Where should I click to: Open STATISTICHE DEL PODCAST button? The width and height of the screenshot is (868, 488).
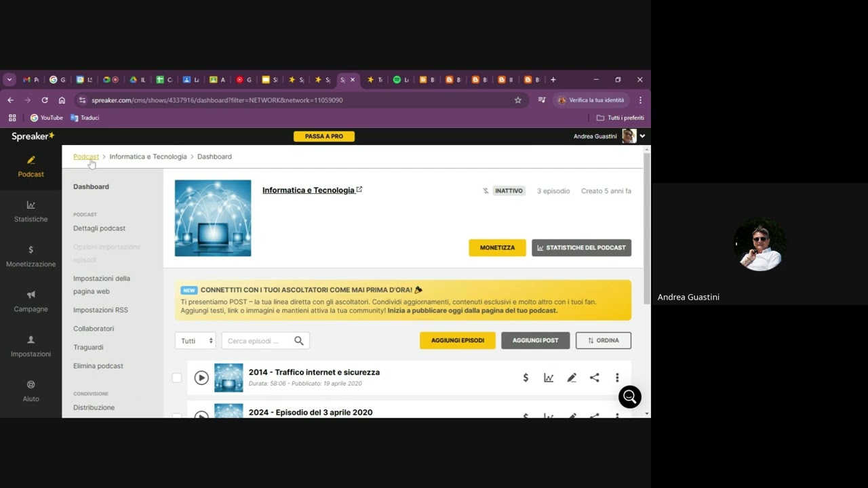(x=581, y=247)
